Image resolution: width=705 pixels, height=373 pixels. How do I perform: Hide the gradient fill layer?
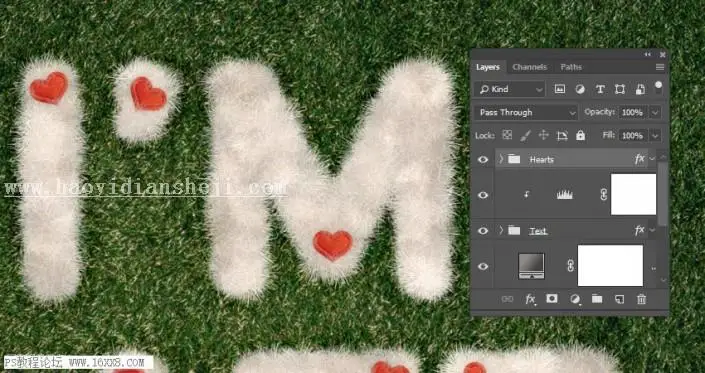click(483, 266)
